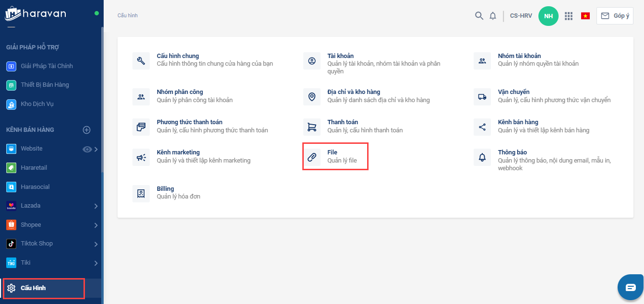The height and width of the screenshot is (304, 644).
Task: Open the live chat bubble button
Action: [x=630, y=287]
